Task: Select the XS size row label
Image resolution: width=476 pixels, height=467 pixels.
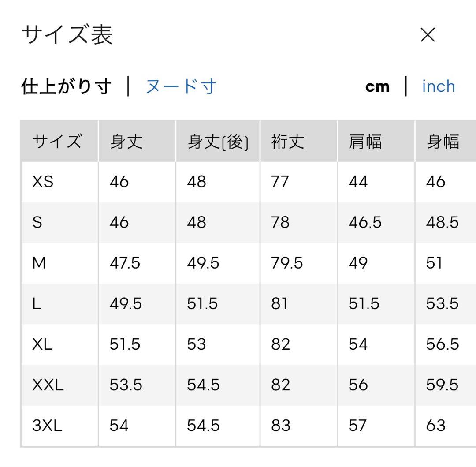Action: point(43,182)
